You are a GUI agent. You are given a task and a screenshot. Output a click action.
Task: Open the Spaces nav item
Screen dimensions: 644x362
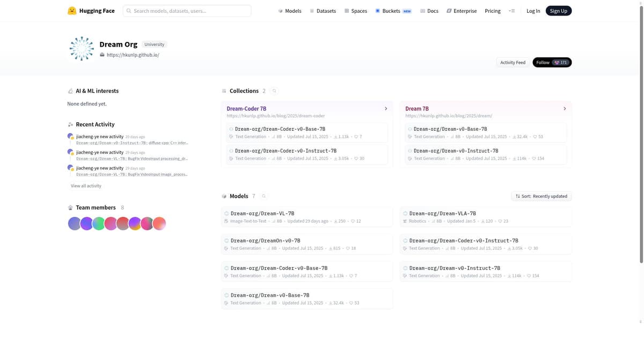click(355, 11)
